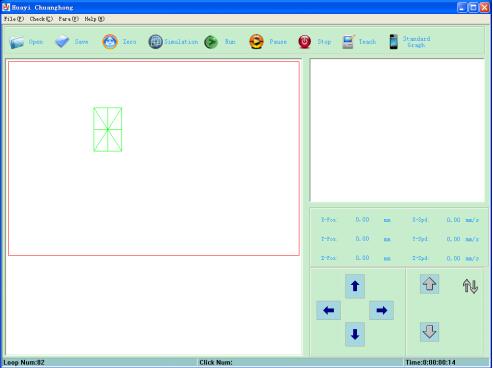Return axes home with the Zero icon

(110, 42)
